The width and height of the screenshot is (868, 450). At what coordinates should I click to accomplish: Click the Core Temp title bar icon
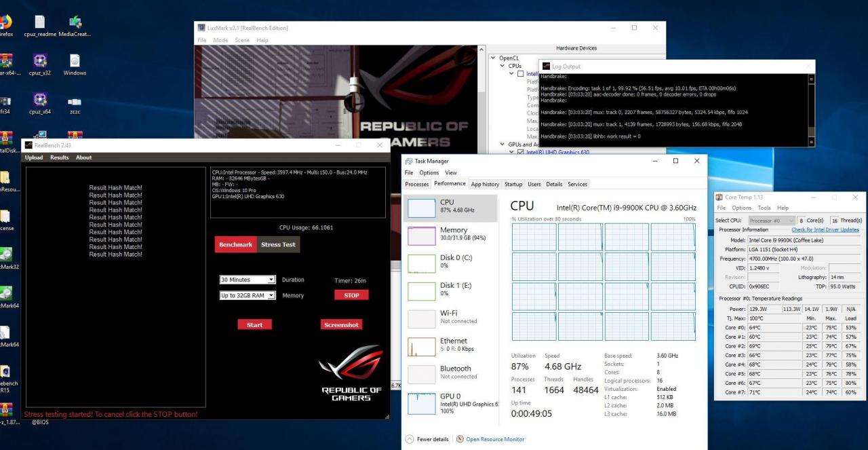tap(719, 197)
